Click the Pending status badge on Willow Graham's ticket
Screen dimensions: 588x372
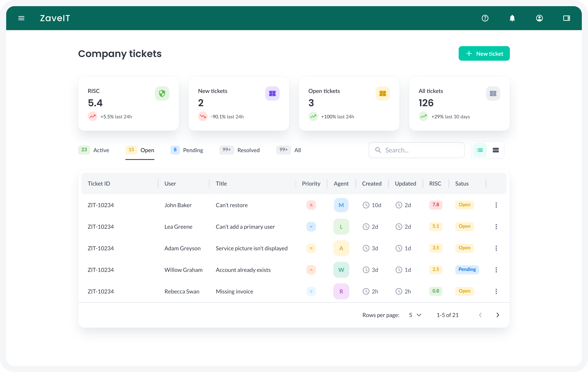point(467,270)
